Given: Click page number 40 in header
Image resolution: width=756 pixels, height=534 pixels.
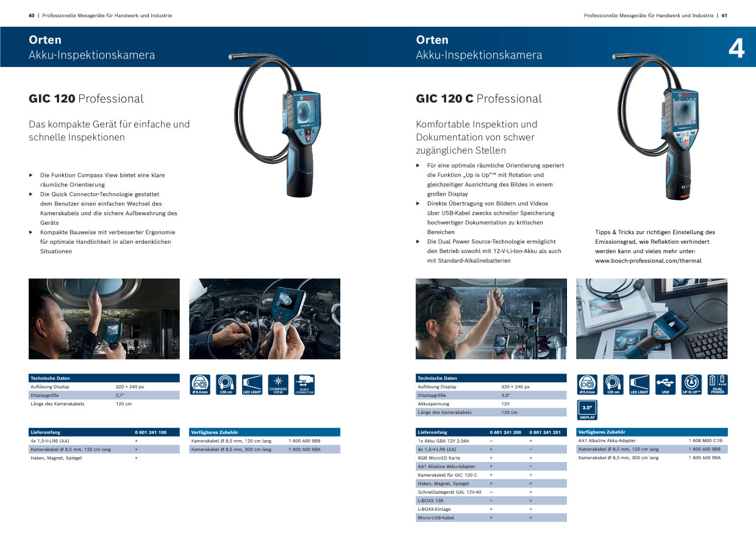Looking at the screenshot, I should [32, 15].
